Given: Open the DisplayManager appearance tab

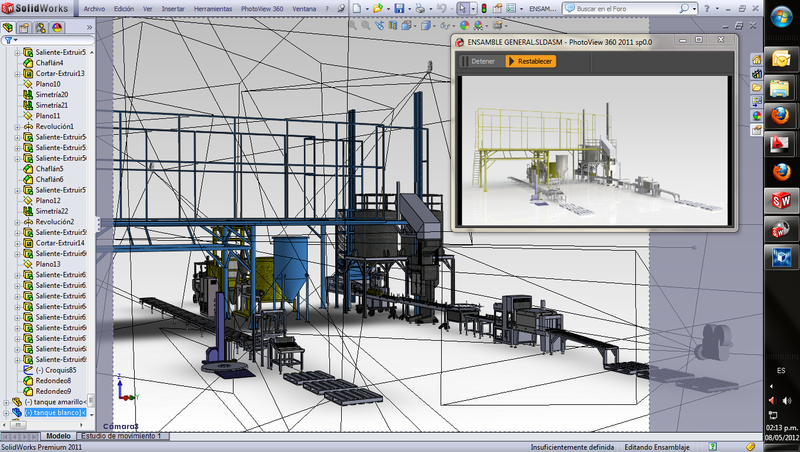Looking at the screenshot, I should pyautogui.click(x=57, y=27).
